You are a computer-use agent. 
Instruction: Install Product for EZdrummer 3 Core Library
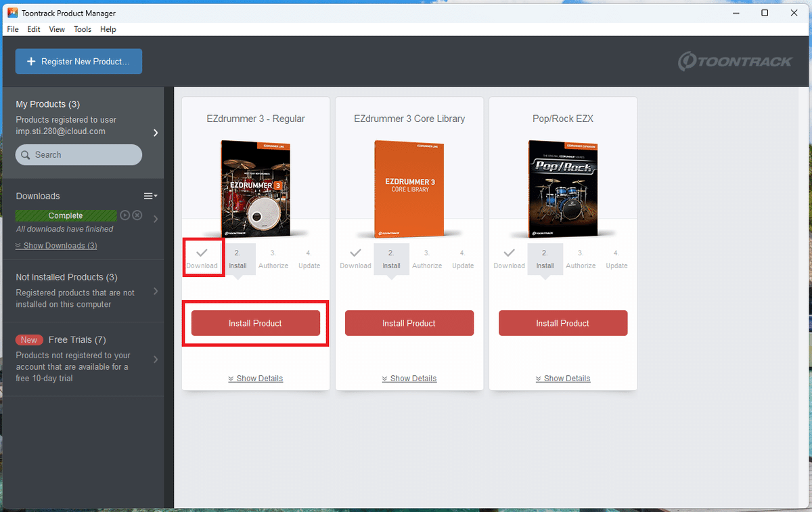[x=409, y=323]
